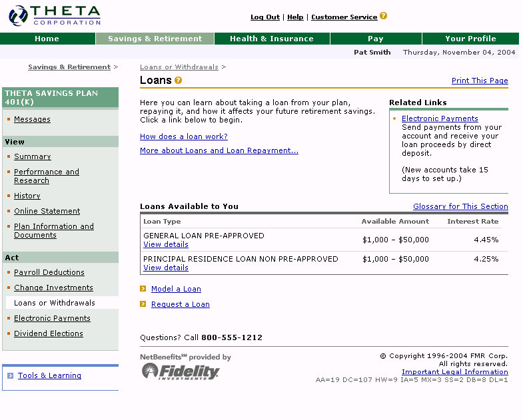Go to the Pay tab

(376, 39)
